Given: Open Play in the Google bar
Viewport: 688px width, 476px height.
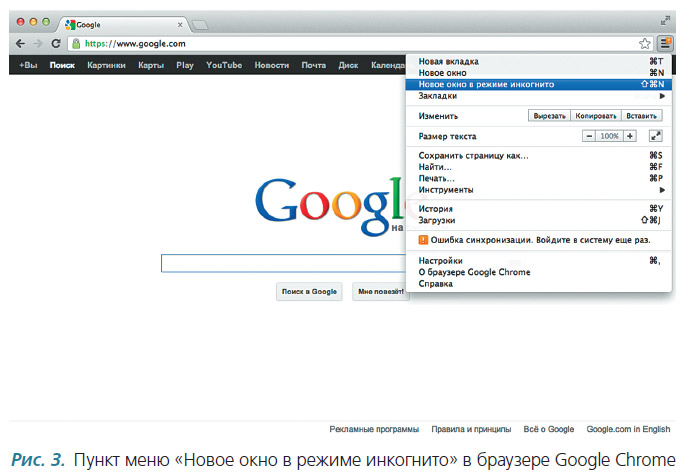Looking at the screenshot, I should (185, 65).
